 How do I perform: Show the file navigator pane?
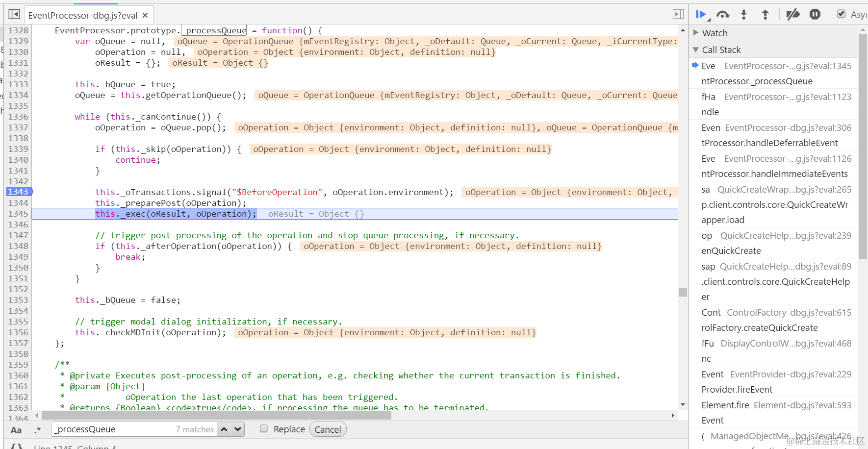14,14
